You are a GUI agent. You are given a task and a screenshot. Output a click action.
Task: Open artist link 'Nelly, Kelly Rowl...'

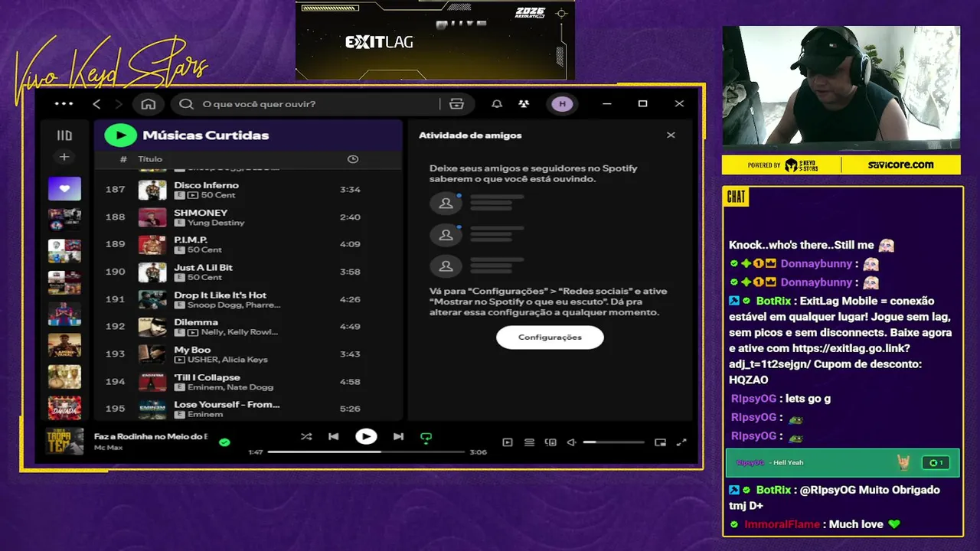click(239, 332)
